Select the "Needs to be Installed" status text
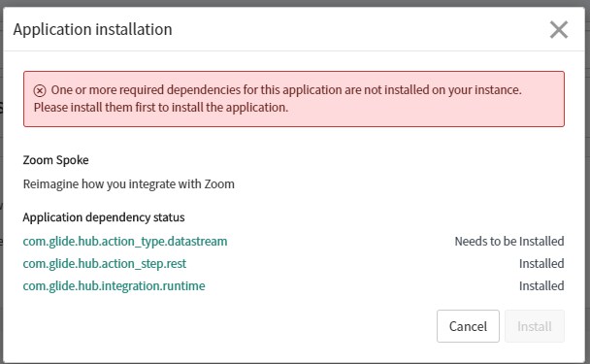The width and height of the screenshot is (590, 364). click(x=509, y=242)
